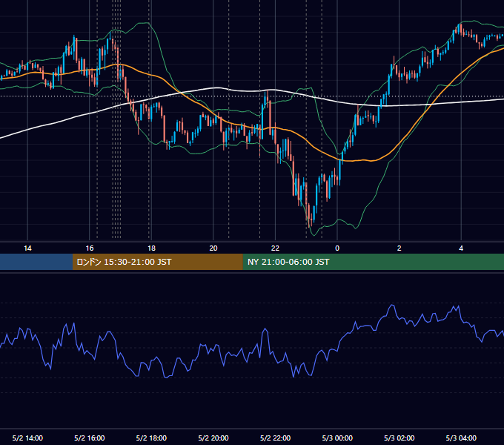Click the London 15:30-21:00 JST session bar
The height and width of the screenshot is (445, 504).
coord(157,262)
